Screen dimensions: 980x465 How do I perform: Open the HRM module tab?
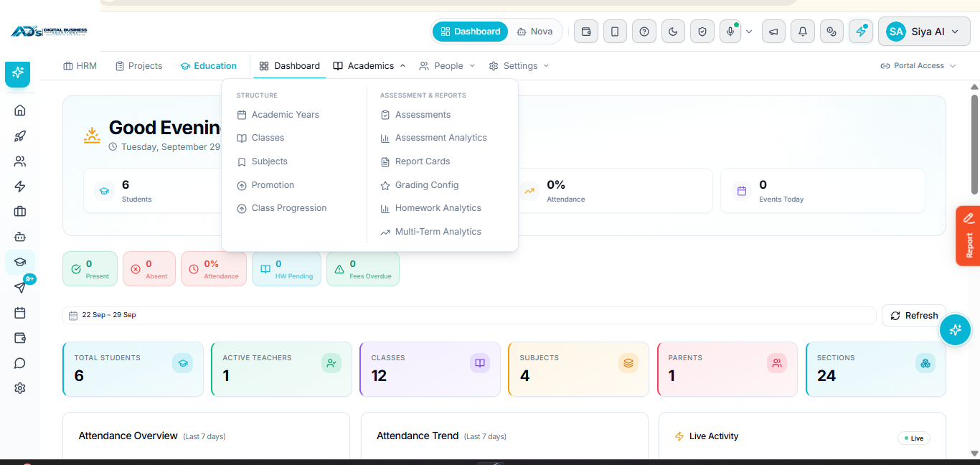(x=80, y=66)
